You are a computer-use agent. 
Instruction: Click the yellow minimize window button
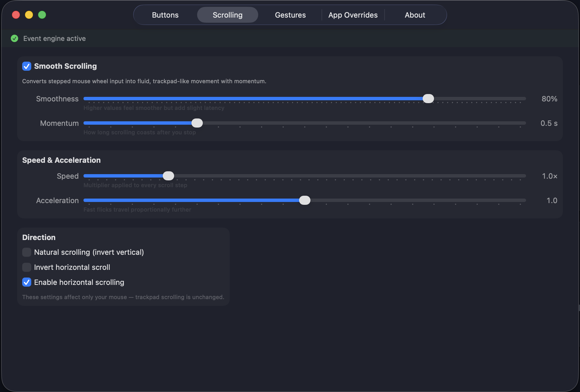click(x=29, y=15)
